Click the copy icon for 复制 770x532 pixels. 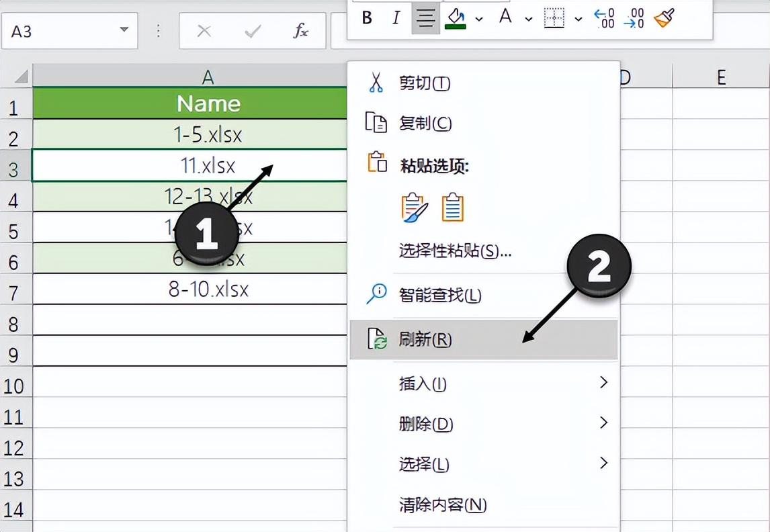376,122
